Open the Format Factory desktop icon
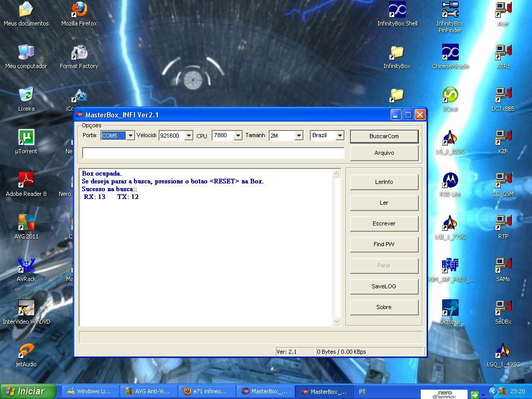The image size is (532, 399). point(79,53)
